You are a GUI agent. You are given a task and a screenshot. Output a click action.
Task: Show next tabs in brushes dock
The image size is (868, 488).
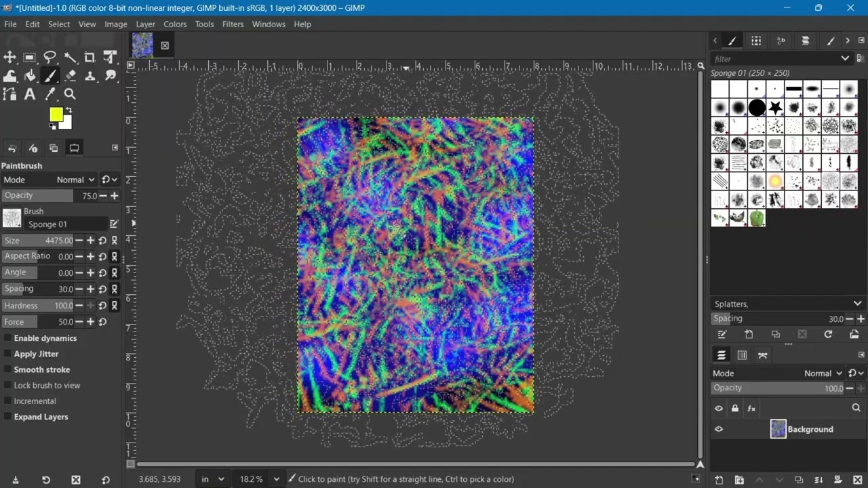point(848,41)
